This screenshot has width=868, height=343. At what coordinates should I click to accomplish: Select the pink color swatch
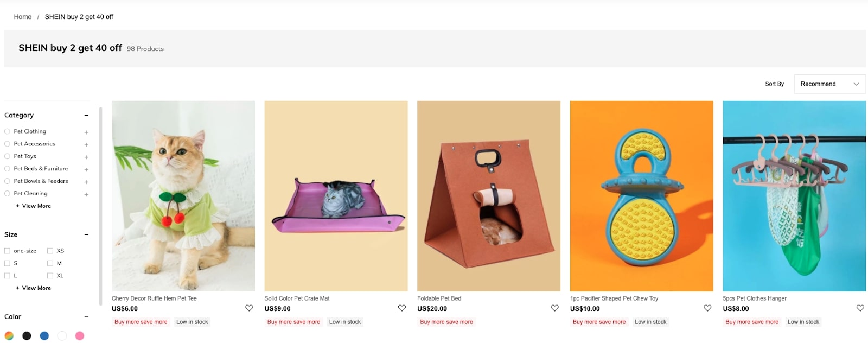click(x=80, y=335)
